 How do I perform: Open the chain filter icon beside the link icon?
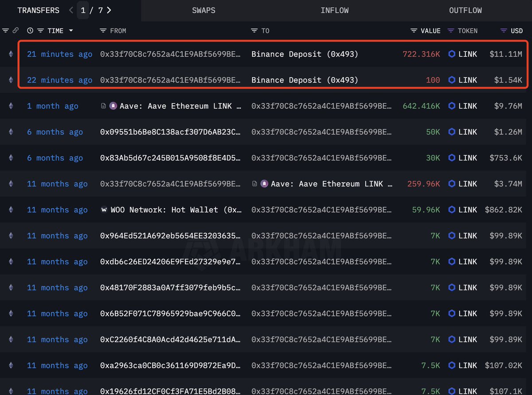pyautogui.click(x=5, y=31)
